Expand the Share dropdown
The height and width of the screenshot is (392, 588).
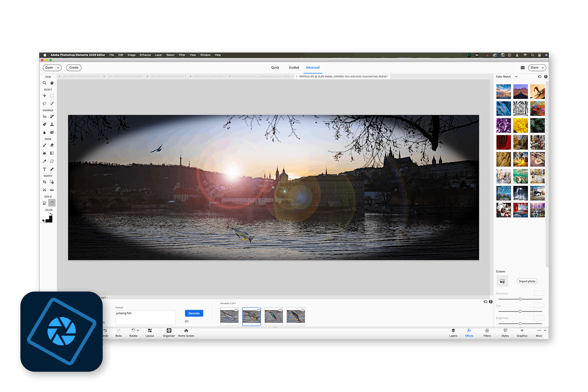tap(543, 68)
